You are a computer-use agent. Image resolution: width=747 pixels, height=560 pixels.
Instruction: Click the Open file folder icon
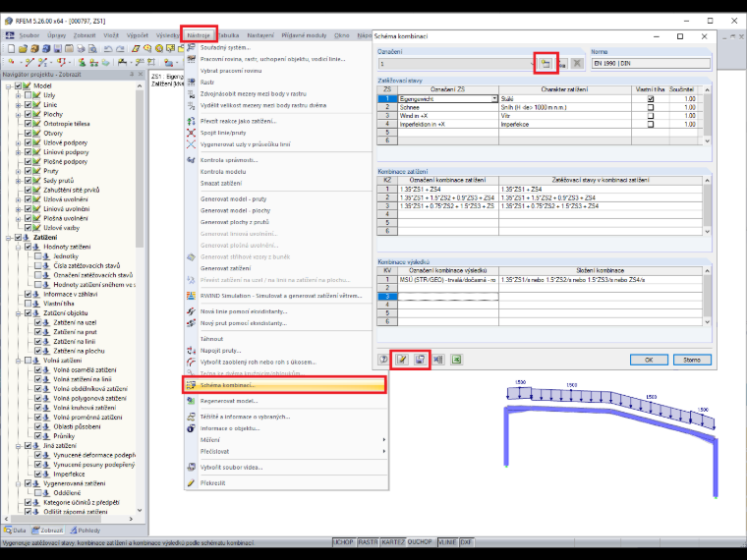23,48
